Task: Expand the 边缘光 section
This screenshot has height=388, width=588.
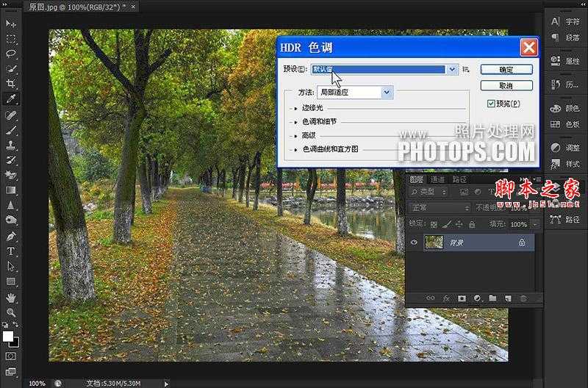Action: (295, 108)
